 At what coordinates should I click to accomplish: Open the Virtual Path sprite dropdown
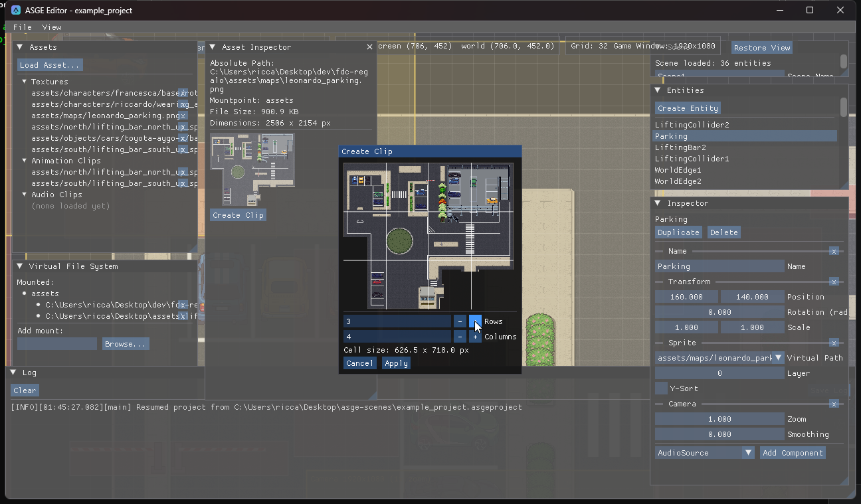tap(779, 358)
